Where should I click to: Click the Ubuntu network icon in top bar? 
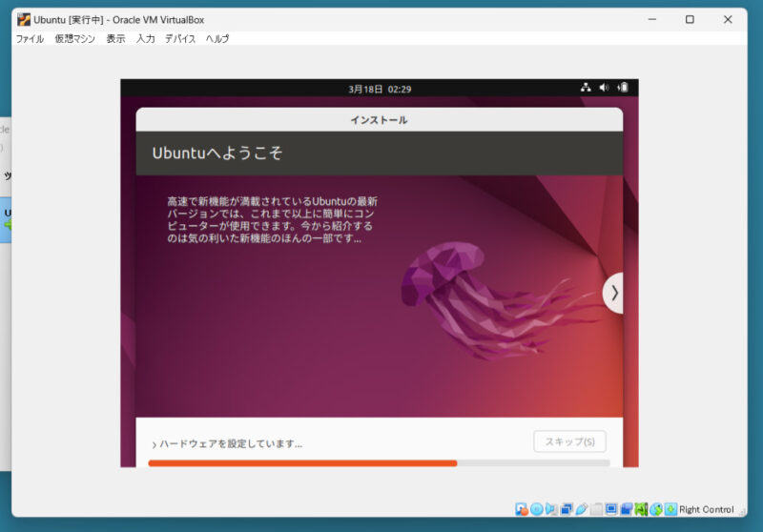[x=586, y=88]
